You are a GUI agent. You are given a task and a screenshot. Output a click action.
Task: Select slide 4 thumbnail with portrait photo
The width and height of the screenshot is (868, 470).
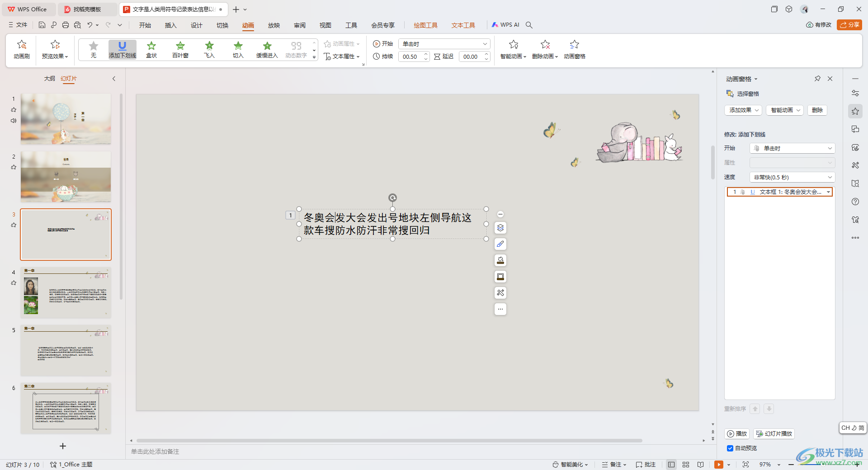pos(66,292)
